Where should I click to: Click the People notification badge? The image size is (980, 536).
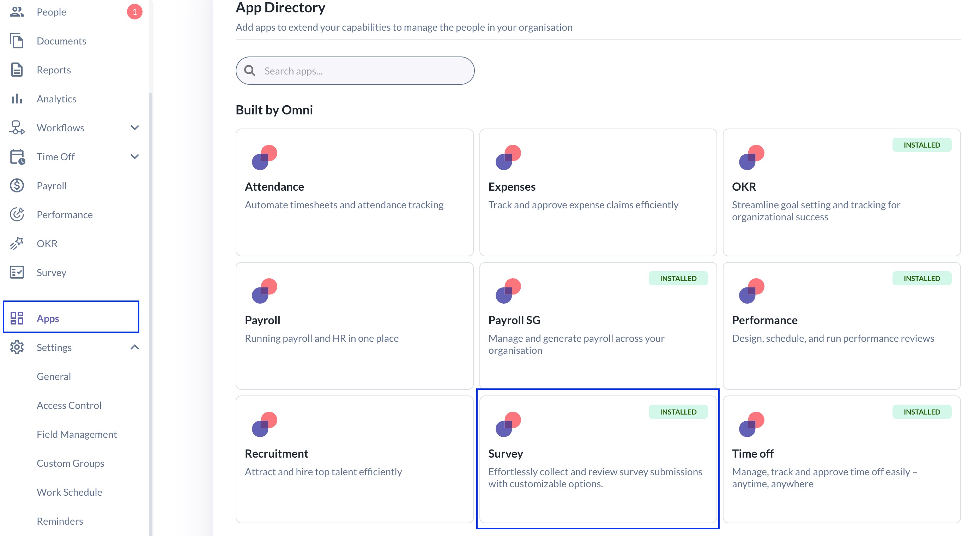click(x=135, y=12)
